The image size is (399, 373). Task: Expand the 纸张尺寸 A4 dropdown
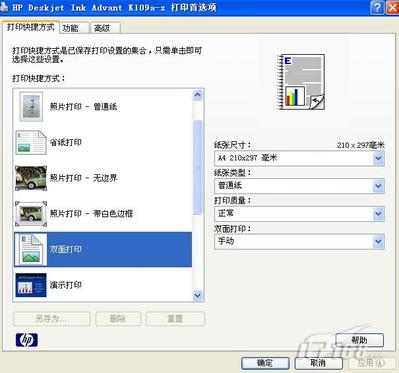(299, 158)
